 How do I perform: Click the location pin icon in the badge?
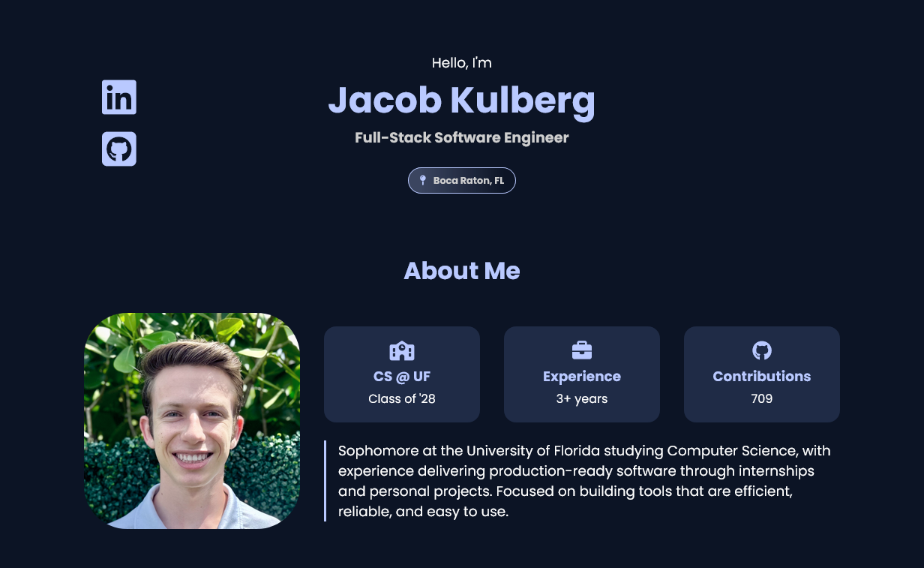click(x=422, y=180)
